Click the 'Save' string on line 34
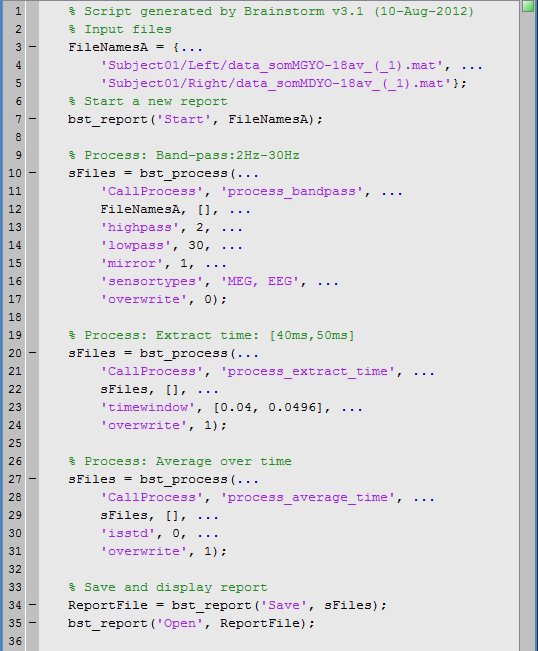Image resolution: width=538 pixels, height=651 pixels. point(284,605)
